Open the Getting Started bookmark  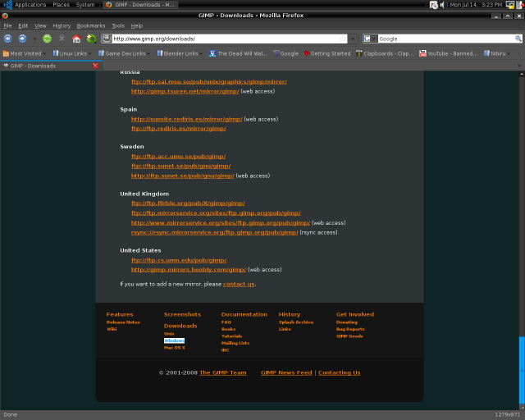click(x=326, y=53)
